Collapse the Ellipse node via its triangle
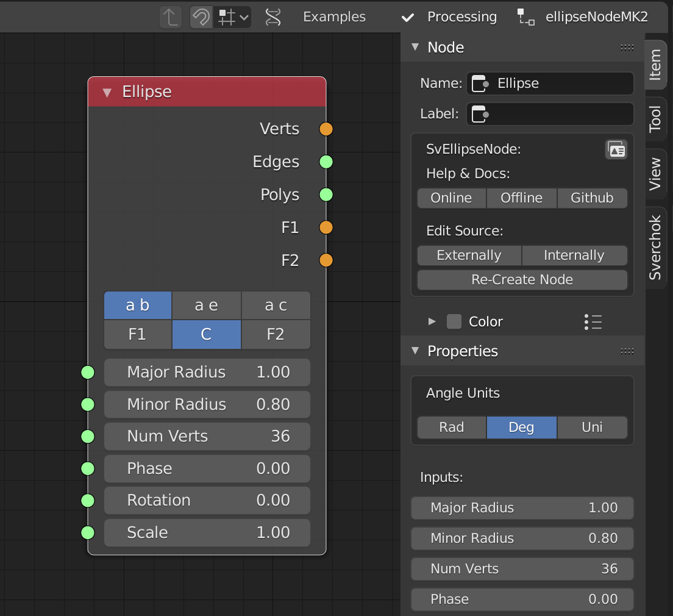Viewport: 673px width, 616px height. pyautogui.click(x=107, y=92)
